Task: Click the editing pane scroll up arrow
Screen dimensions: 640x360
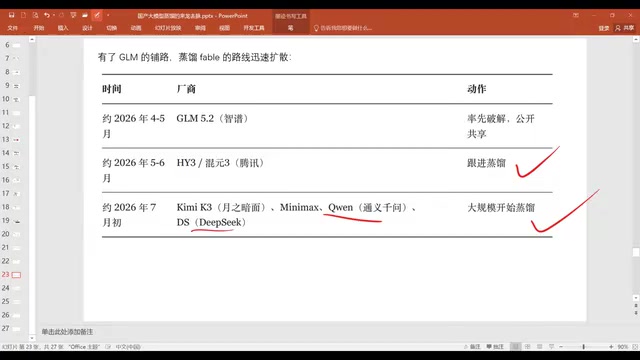Action: (x=636, y=40)
